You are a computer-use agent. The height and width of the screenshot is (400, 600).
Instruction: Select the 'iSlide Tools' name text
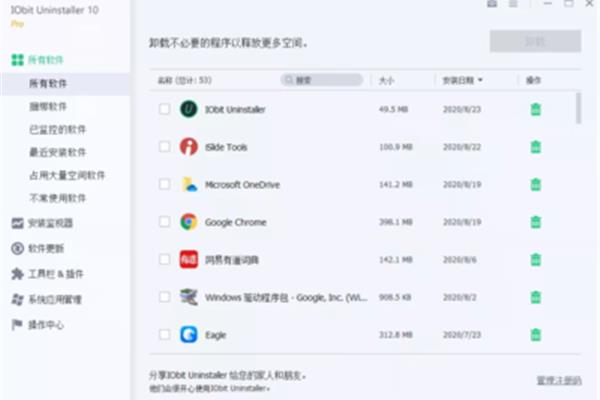click(226, 147)
